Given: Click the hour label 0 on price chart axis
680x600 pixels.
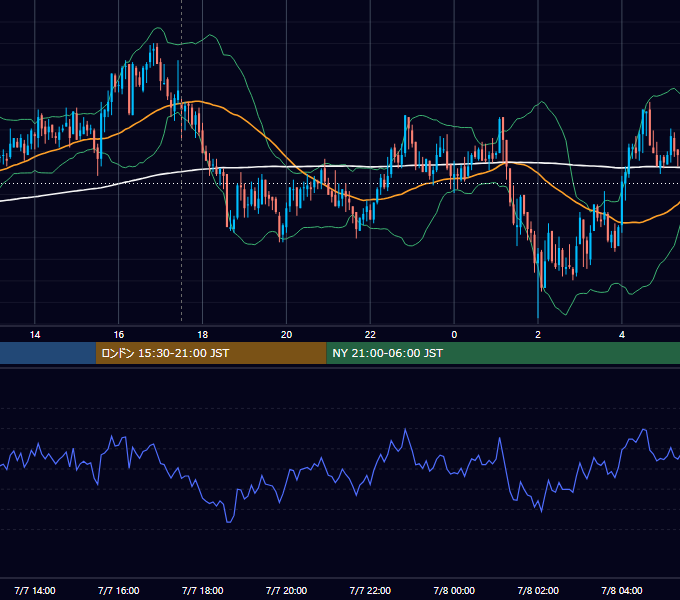Looking at the screenshot, I should (x=454, y=335).
